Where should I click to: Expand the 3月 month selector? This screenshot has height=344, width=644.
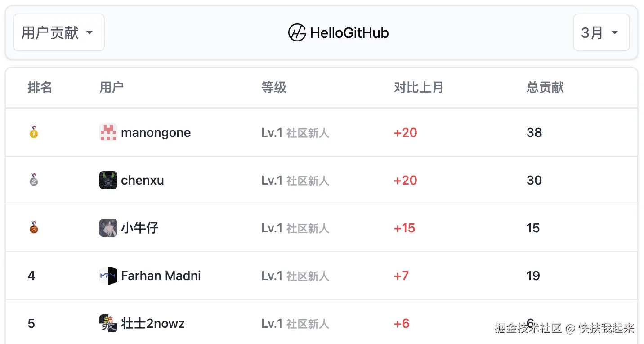601,32
